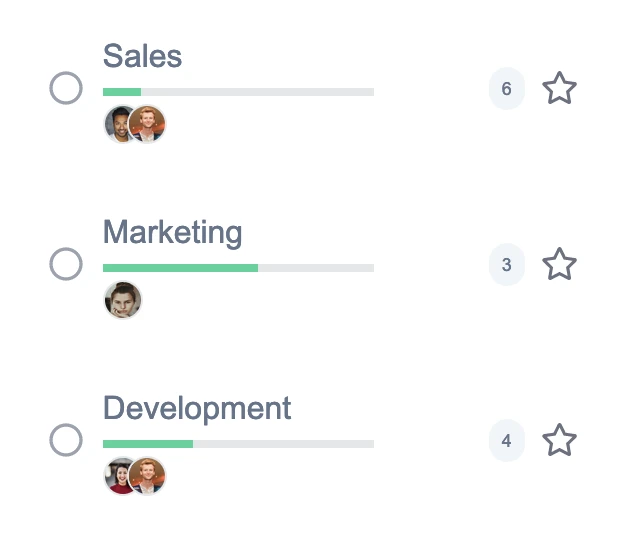Select first member avatar under Development
The width and height of the screenshot is (624, 542).
point(118,476)
